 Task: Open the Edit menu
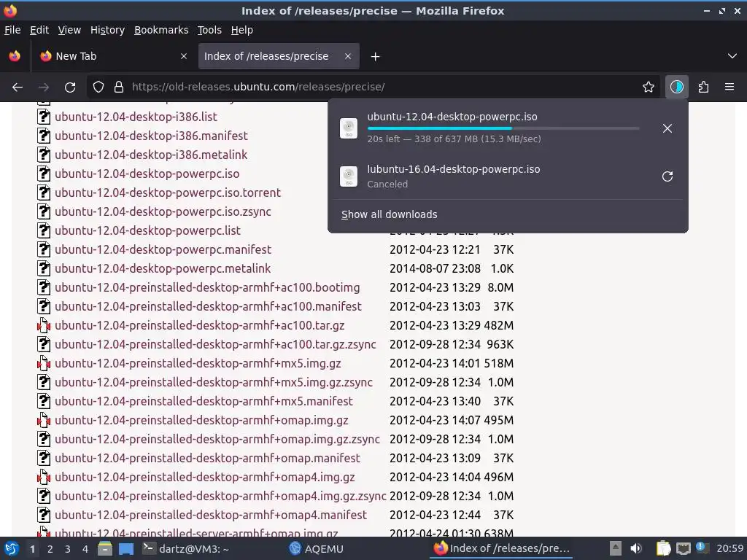39,30
